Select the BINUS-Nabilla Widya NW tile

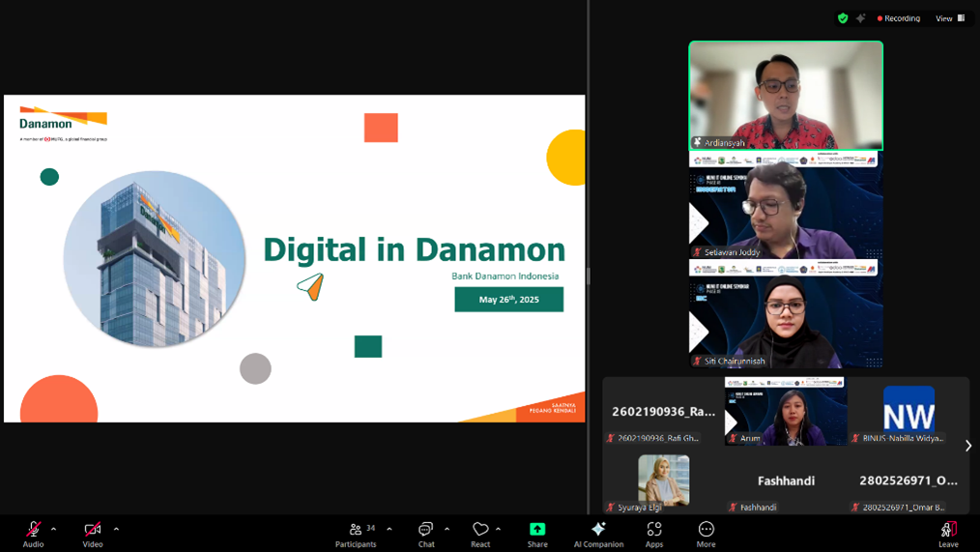click(x=908, y=411)
